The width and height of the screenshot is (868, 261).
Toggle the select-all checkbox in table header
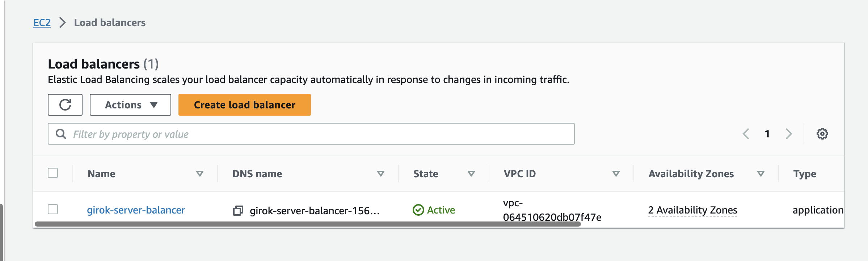click(53, 174)
